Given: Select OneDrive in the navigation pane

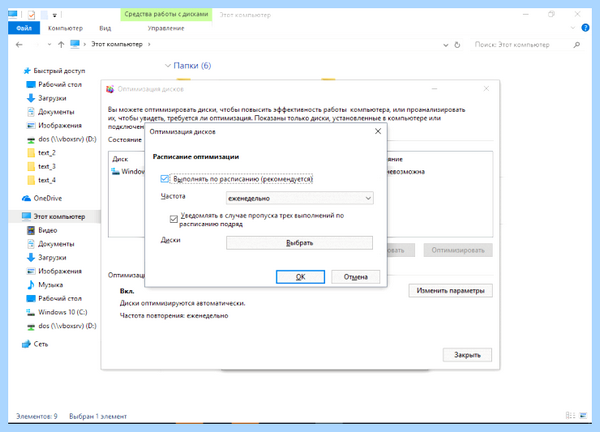Looking at the screenshot, I should (47, 198).
